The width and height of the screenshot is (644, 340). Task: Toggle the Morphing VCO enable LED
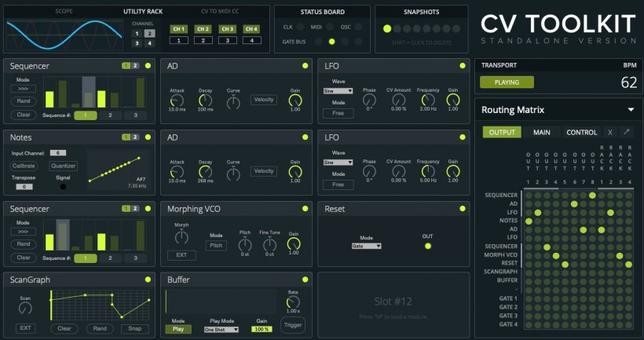pyautogui.click(x=306, y=209)
